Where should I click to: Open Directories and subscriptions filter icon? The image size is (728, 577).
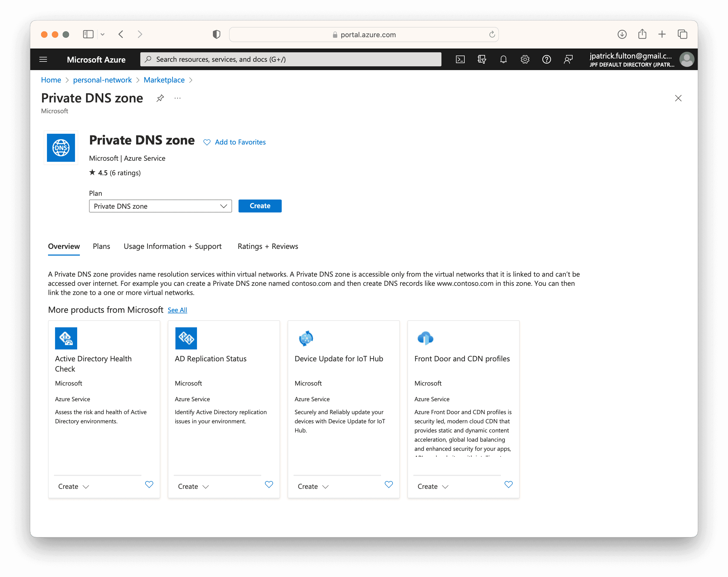481,59
